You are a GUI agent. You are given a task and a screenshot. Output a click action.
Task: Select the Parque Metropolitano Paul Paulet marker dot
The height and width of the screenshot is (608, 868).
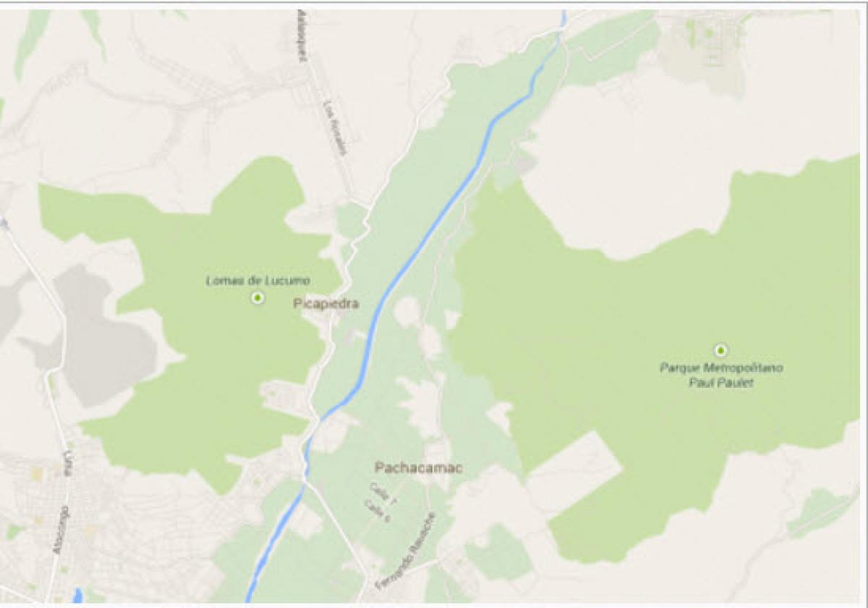[x=720, y=350]
